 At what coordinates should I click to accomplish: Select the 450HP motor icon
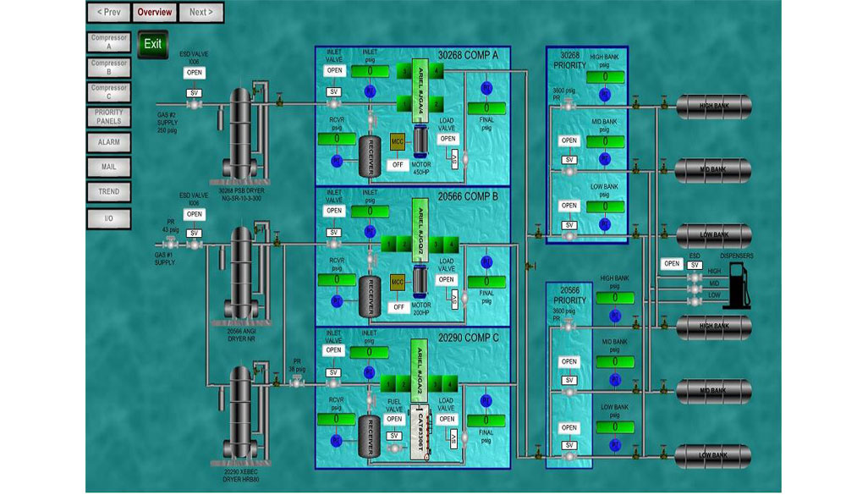(x=420, y=140)
